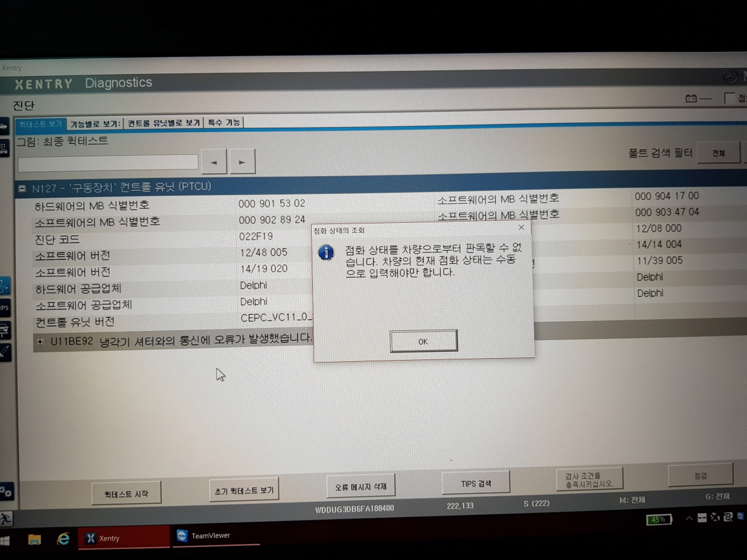Click the 진단 코드 row label
This screenshot has height=560, width=747.
click(57, 239)
